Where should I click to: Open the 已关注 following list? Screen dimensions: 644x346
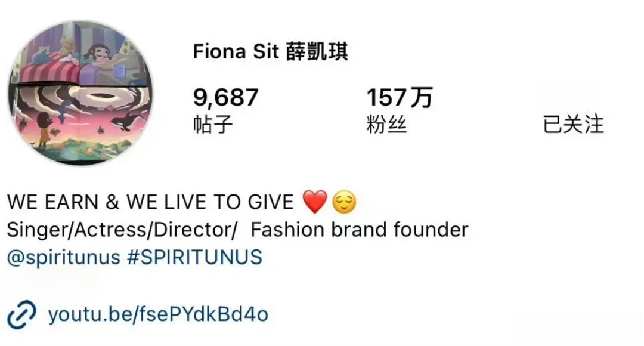click(573, 124)
